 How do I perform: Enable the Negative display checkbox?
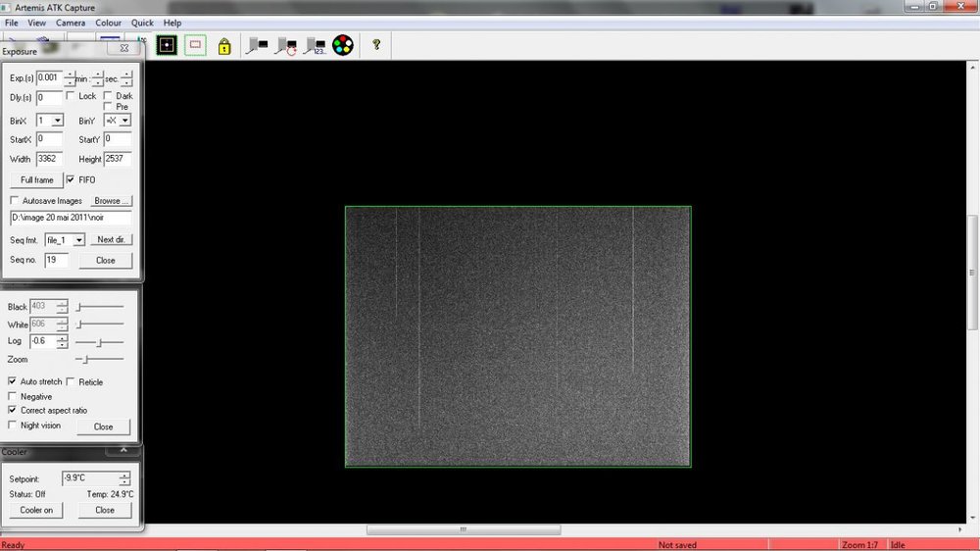[x=13, y=396]
